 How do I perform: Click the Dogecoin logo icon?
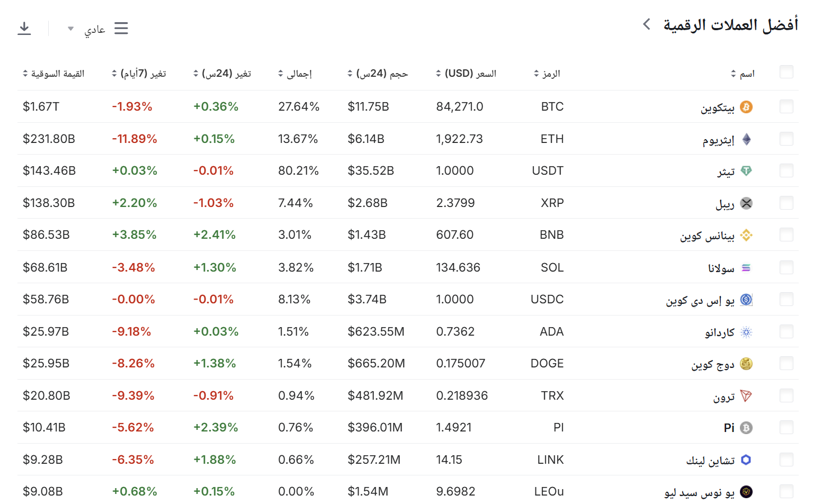click(746, 364)
